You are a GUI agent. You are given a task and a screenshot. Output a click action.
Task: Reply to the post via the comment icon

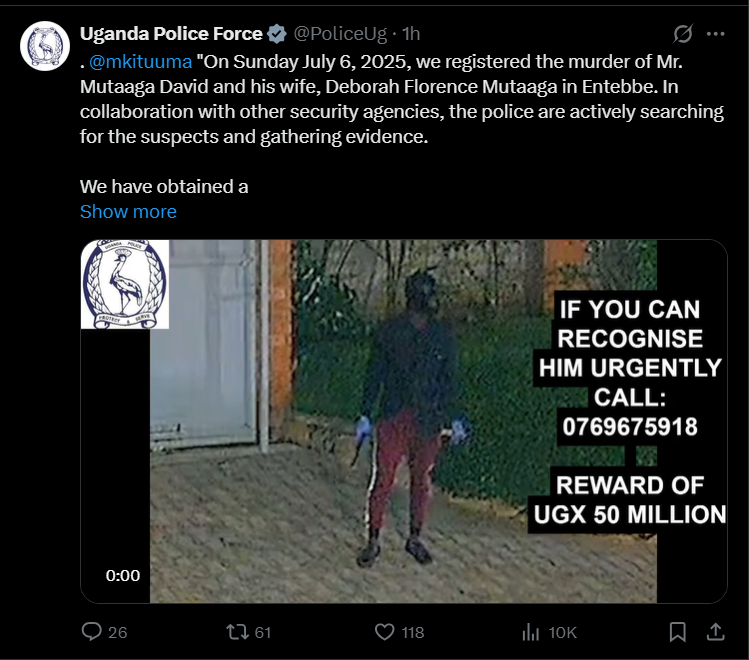click(x=92, y=631)
